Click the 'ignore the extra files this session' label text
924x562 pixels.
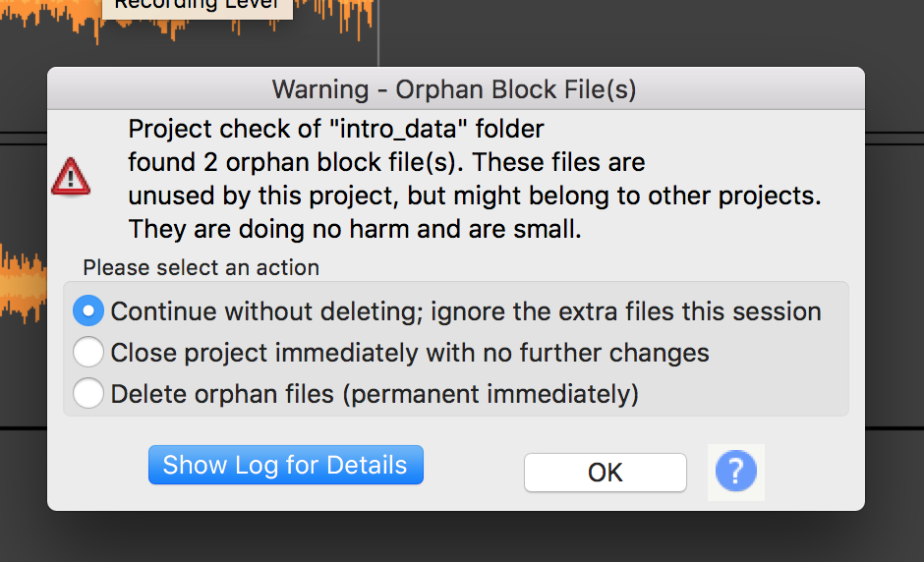point(626,311)
